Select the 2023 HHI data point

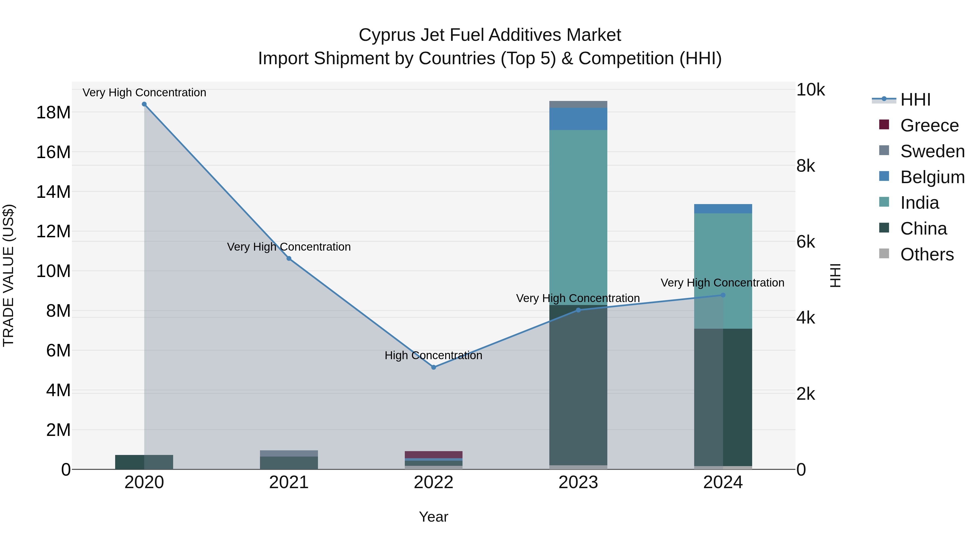(578, 310)
